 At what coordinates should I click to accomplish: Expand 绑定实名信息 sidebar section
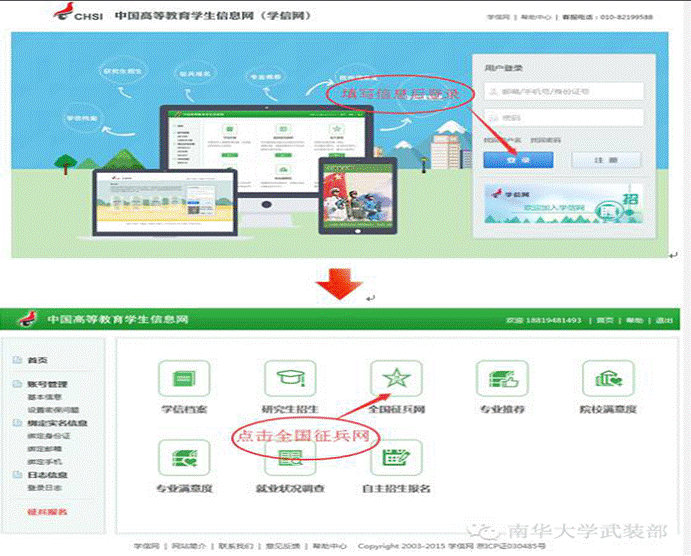[50, 423]
